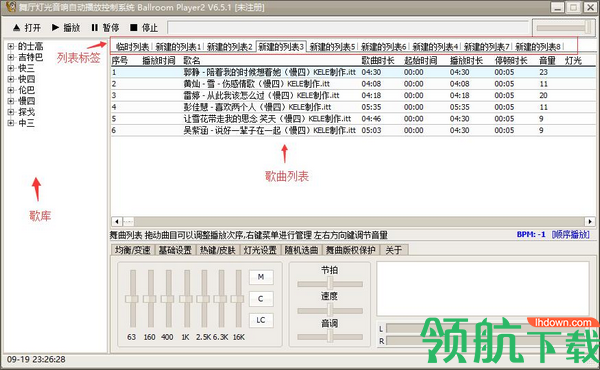Click the 63 Hz equalizer slider

coord(132,299)
